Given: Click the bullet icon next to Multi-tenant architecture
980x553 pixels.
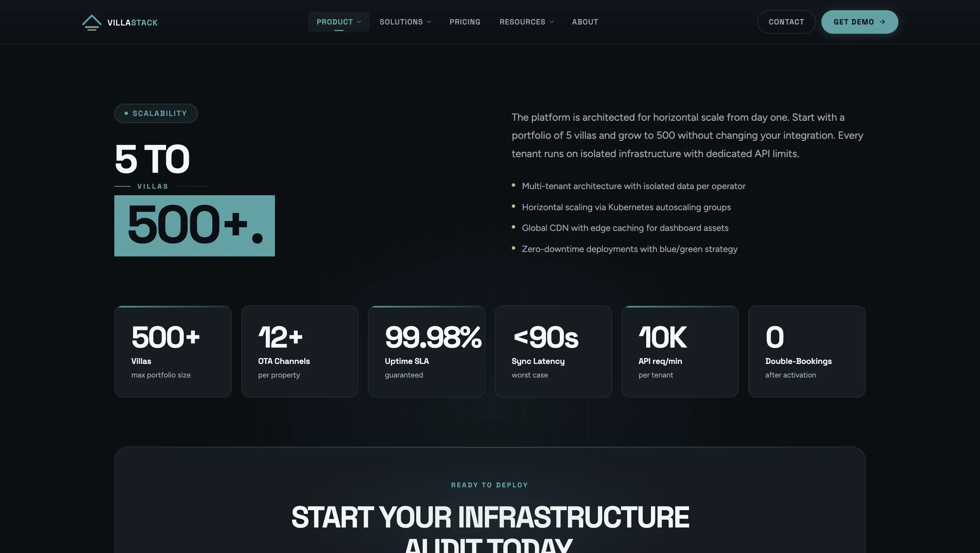Looking at the screenshot, I should (x=513, y=186).
